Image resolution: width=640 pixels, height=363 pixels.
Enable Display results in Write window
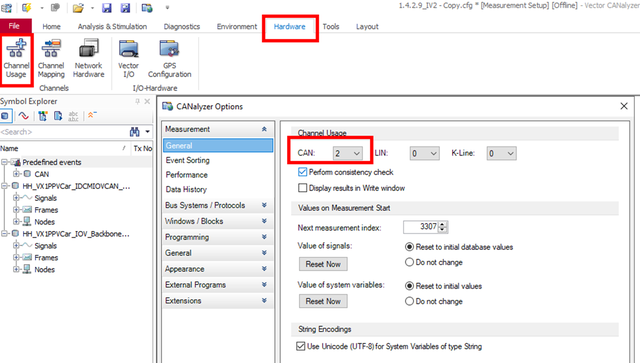point(302,188)
